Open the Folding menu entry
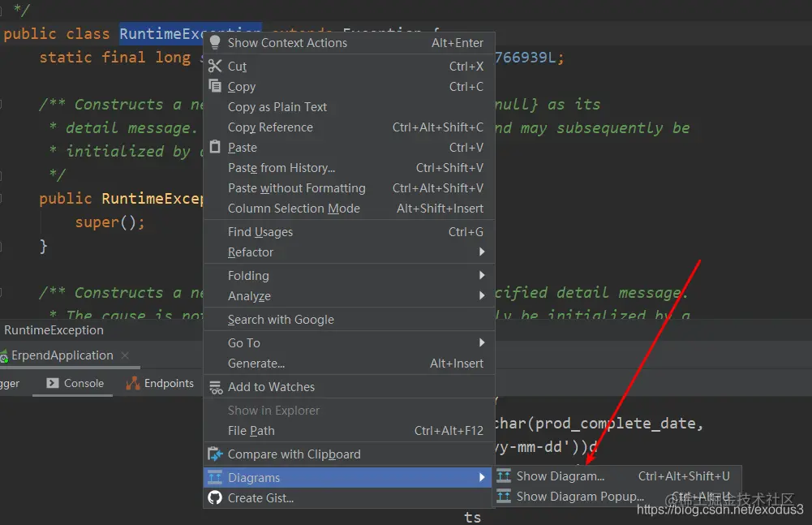812x525 pixels. [x=350, y=275]
